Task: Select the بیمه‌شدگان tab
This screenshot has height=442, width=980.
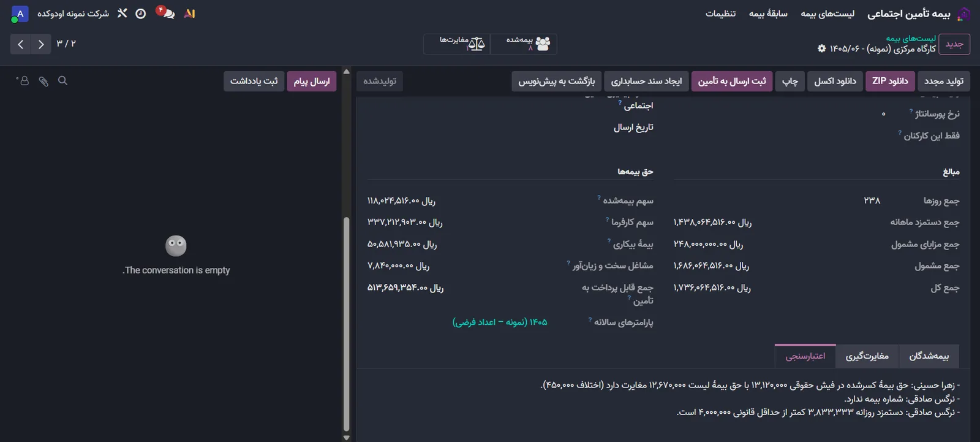Action: 929,356
